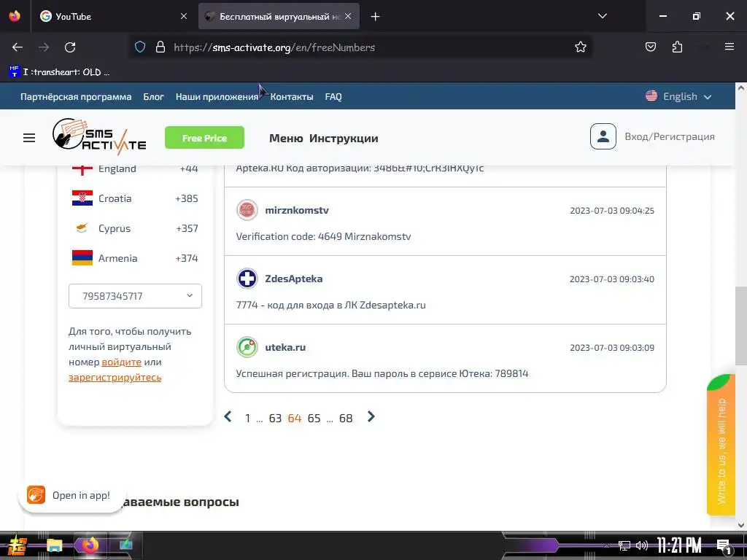This screenshot has width=747, height=560.
Task: Click the войдите login link
Action: pos(122,362)
